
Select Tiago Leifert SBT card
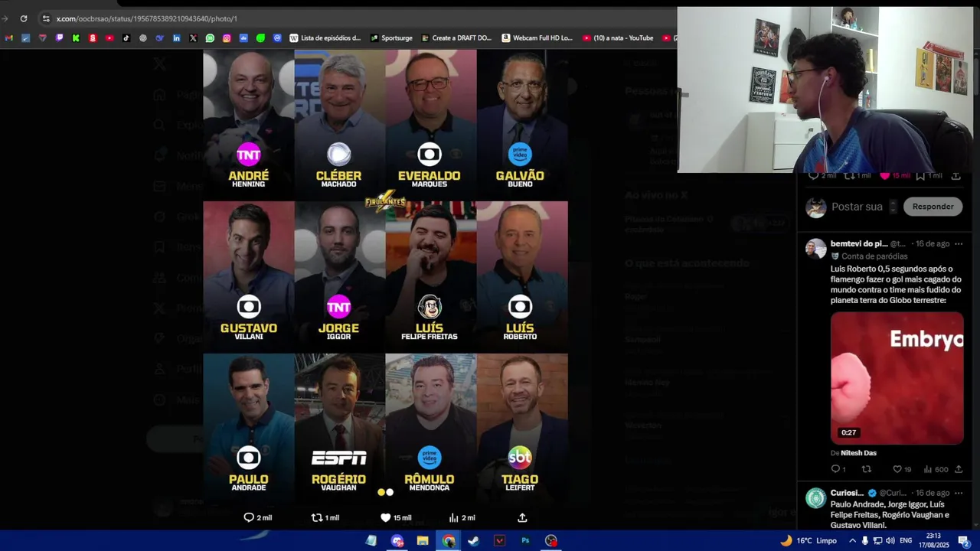(521, 426)
